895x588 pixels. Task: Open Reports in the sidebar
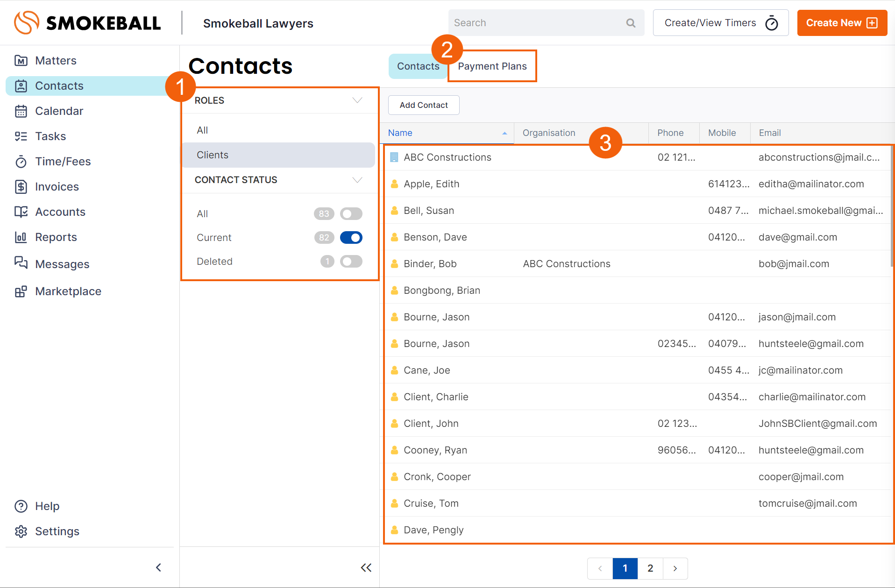coord(56,237)
